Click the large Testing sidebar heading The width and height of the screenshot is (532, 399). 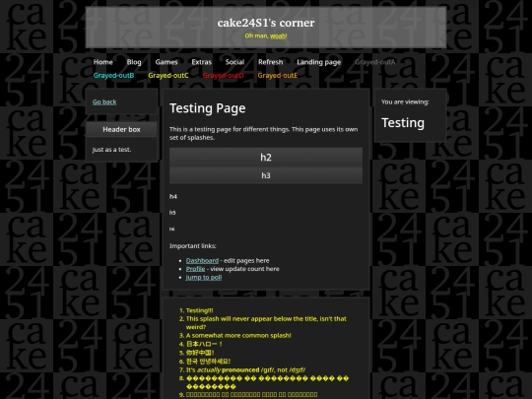pyautogui.click(x=403, y=123)
